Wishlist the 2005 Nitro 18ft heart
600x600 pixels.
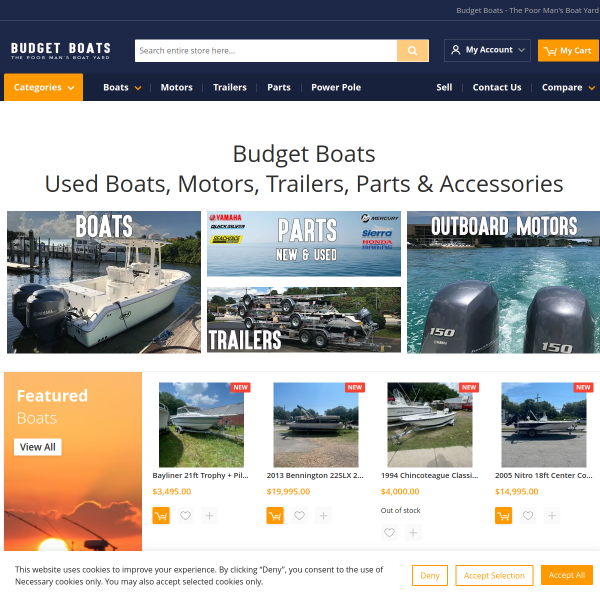528,515
